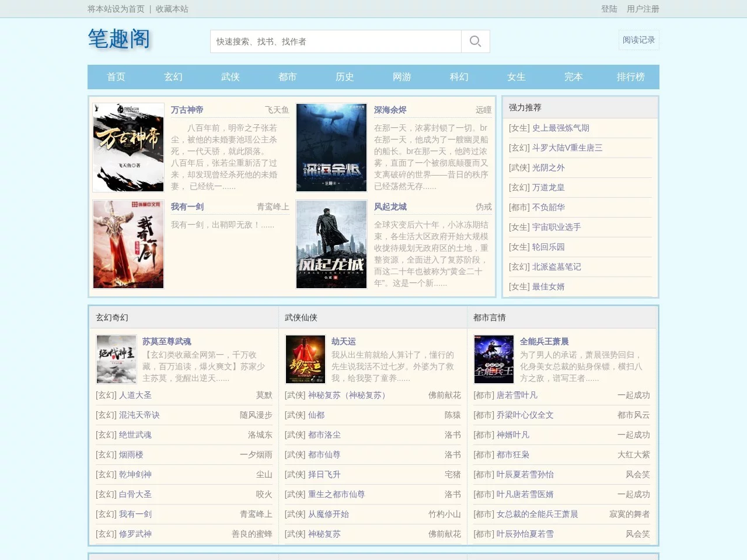Open the 完本 completed novels tab
The image size is (747, 560).
[x=574, y=77]
